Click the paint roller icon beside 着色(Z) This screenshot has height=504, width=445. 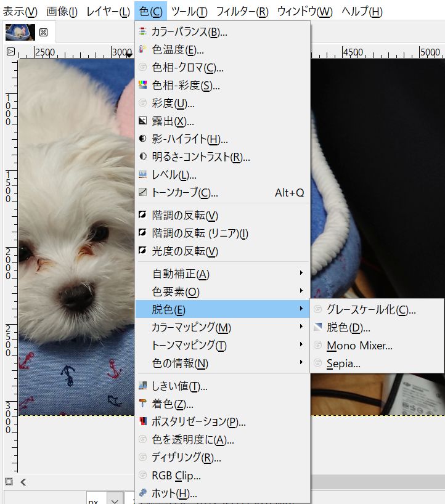pyautogui.click(x=142, y=404)
